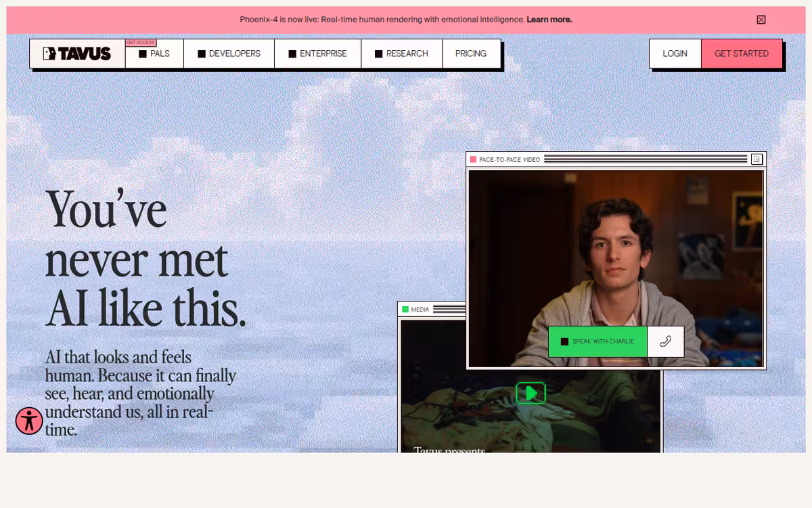Viewport: 812px width, 508px height.
Task: Open the Tavus logo homepage link
Action: pos(77,54)
